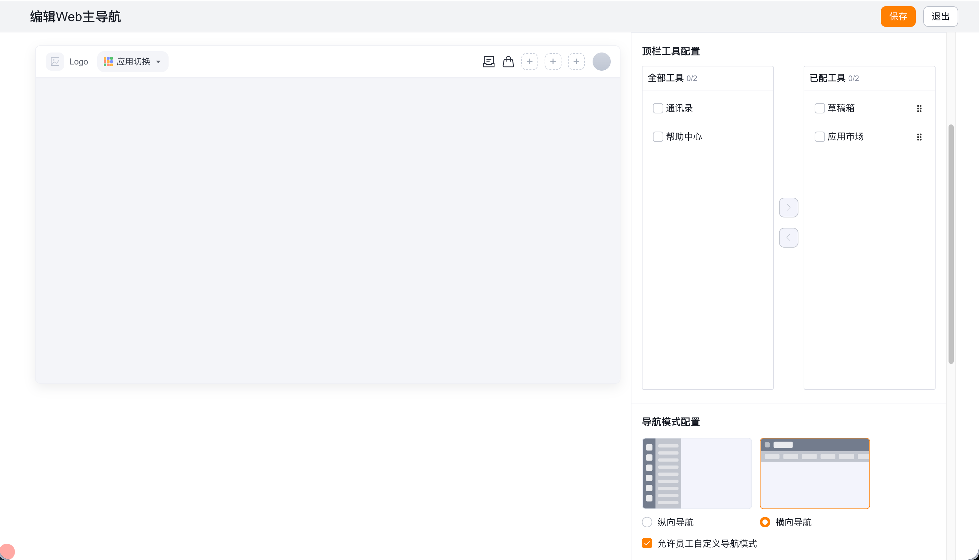Viewport: 979px width, 560px height.
Task: Click the app market bag icon
Action: 508,62
